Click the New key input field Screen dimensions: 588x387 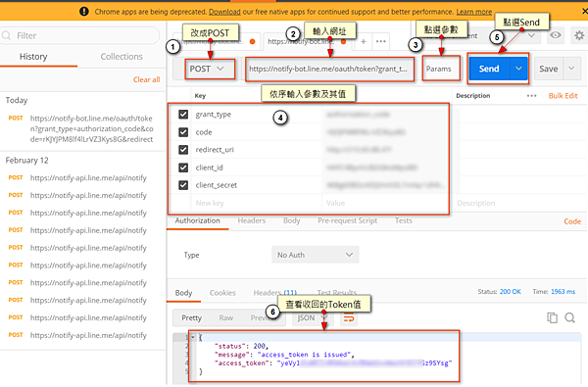pos(257,203)
